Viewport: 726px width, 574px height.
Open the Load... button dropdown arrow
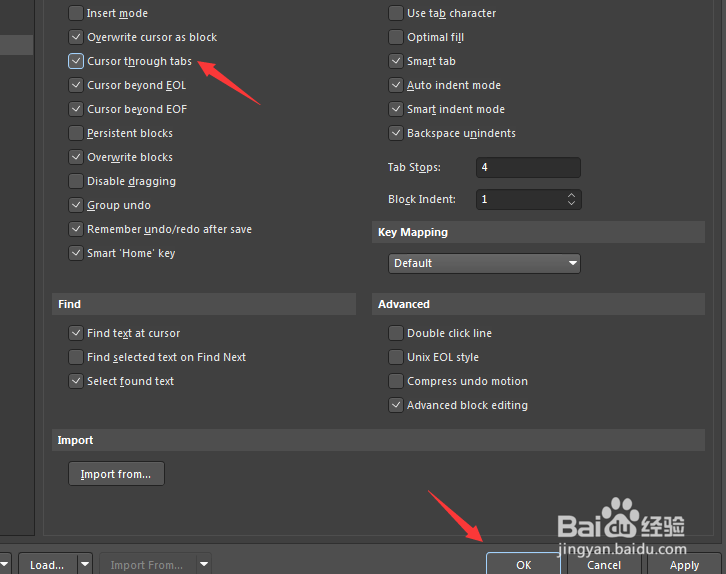coord(85,564)
